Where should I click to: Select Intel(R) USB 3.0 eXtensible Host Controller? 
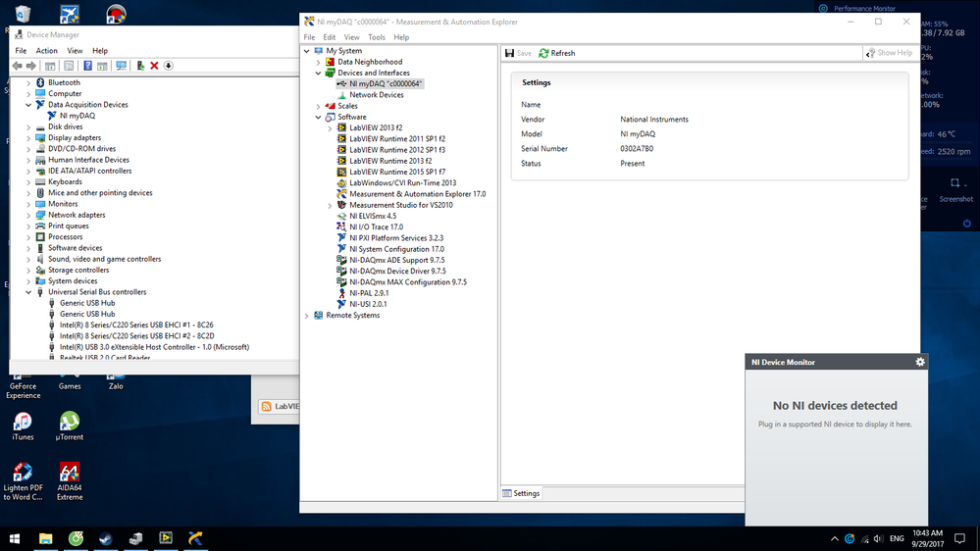(154, 347)
